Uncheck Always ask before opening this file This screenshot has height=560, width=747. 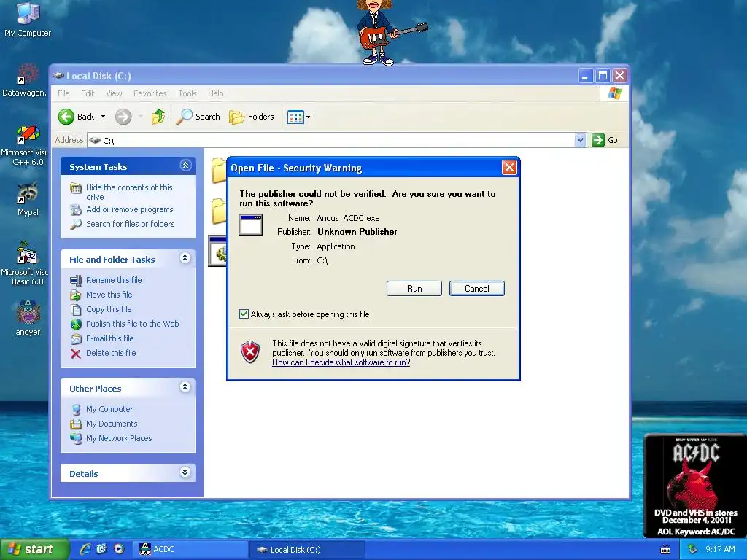click(x=244, y=314)
